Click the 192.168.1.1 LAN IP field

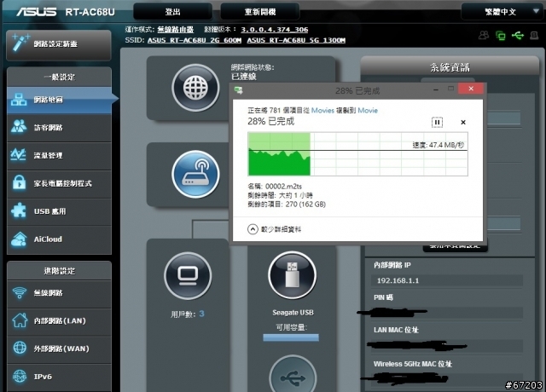click(x=447, y=280)
